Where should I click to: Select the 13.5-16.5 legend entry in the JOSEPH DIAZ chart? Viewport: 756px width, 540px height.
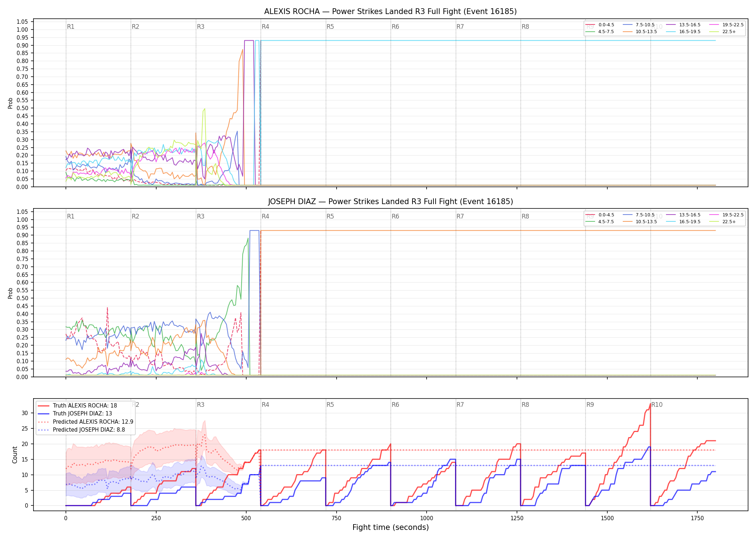click(x=683, y=215)
